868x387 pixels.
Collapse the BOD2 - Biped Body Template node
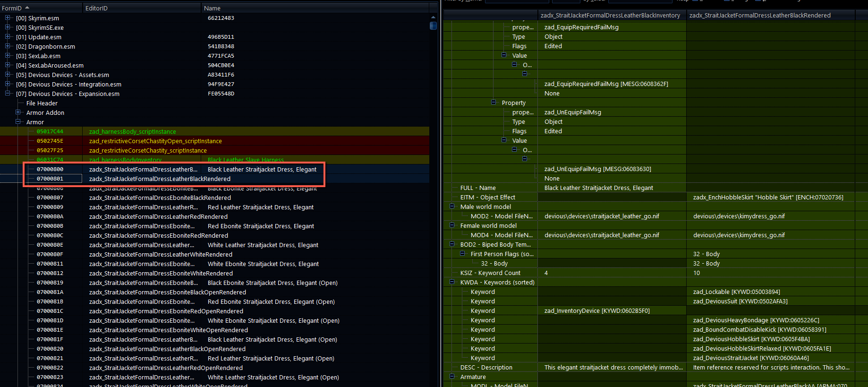(x=452, y=244)
